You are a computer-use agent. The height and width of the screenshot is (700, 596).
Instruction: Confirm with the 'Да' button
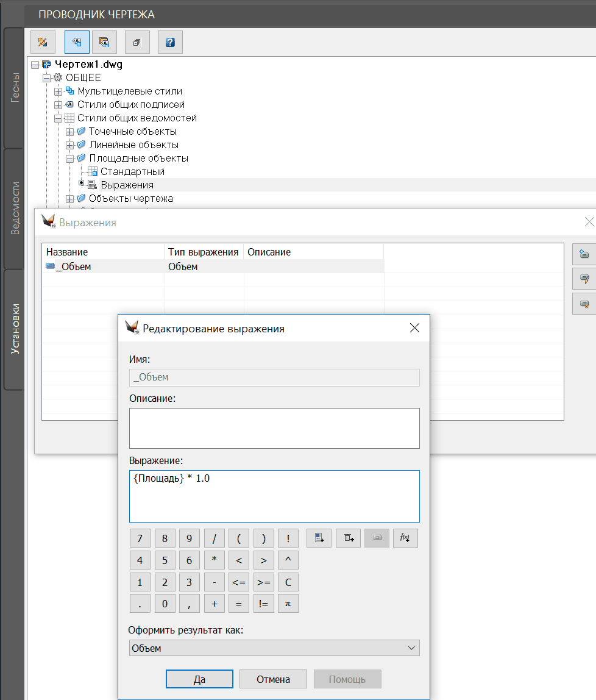tap(199, 679)
